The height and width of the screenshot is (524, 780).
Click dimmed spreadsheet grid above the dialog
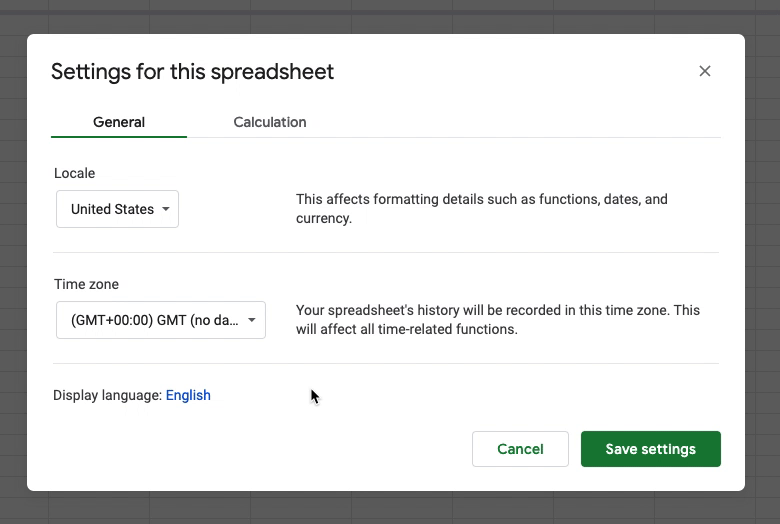390,17
